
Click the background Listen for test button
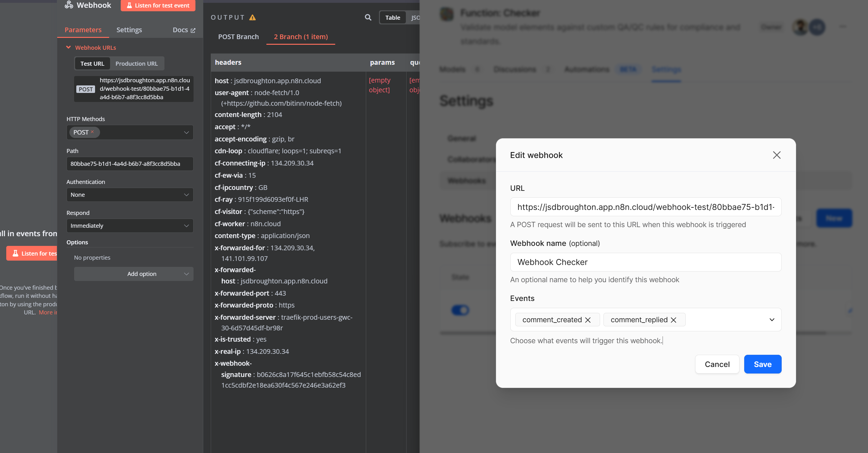(32, 253)
